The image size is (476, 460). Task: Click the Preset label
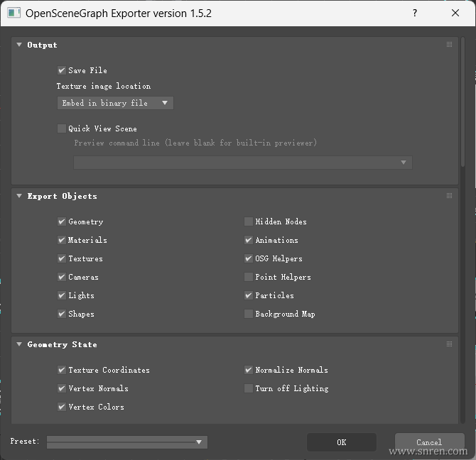tap(25, 442)
